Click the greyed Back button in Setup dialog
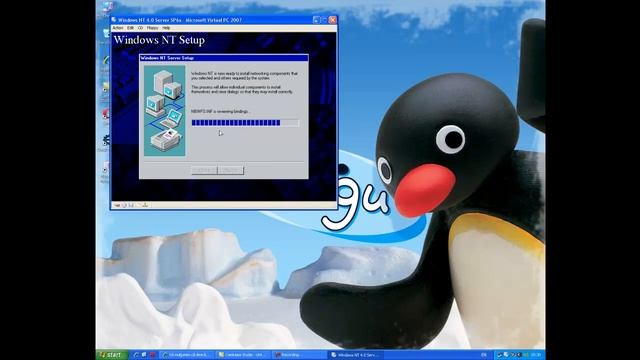 coord(204,170)
